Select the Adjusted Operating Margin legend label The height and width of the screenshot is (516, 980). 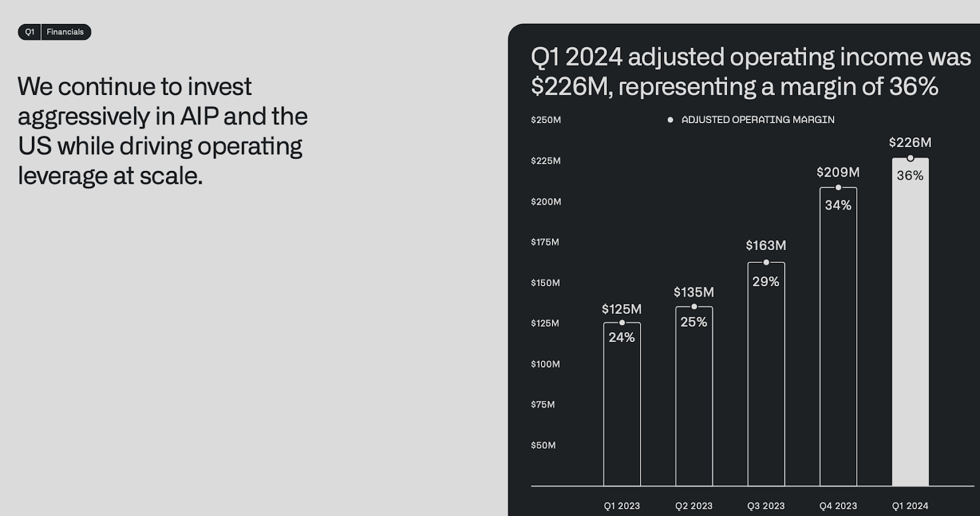758,120
